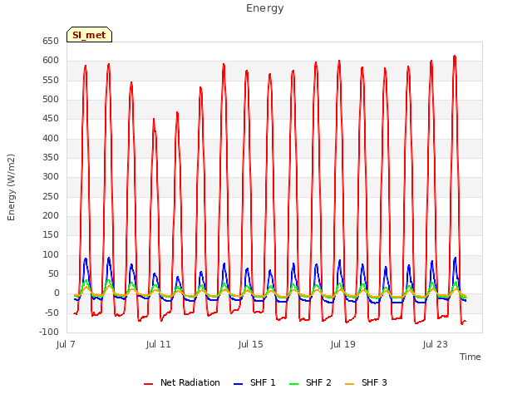This screenshot has height=399, width=532.
Task: Click the 600 y-axis tick label
Action: click(x=51, y=61)
